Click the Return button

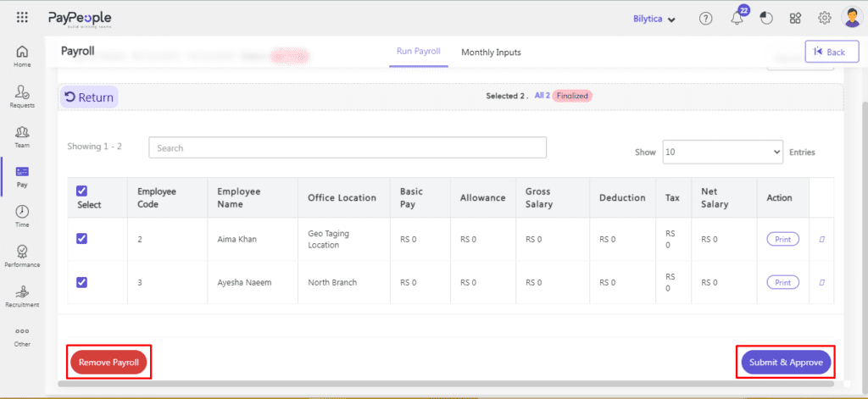(x=89, y=97)
